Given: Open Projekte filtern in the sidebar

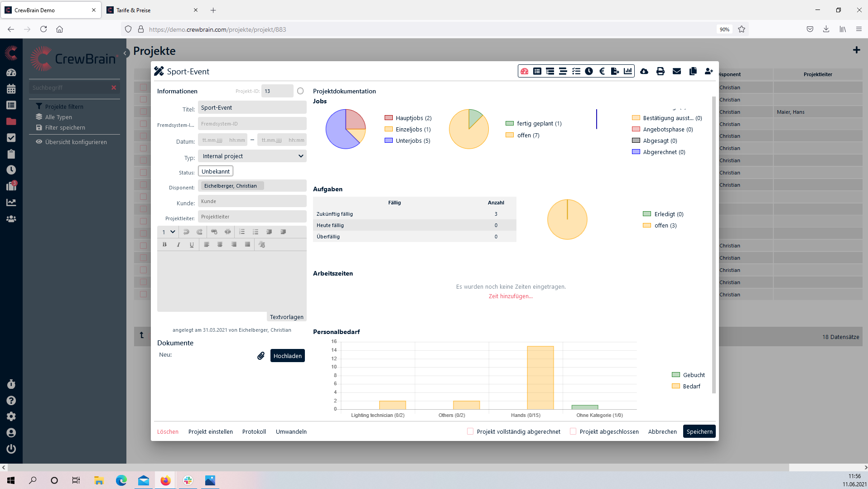Looking at the screenshot, I should click(64, 107).
